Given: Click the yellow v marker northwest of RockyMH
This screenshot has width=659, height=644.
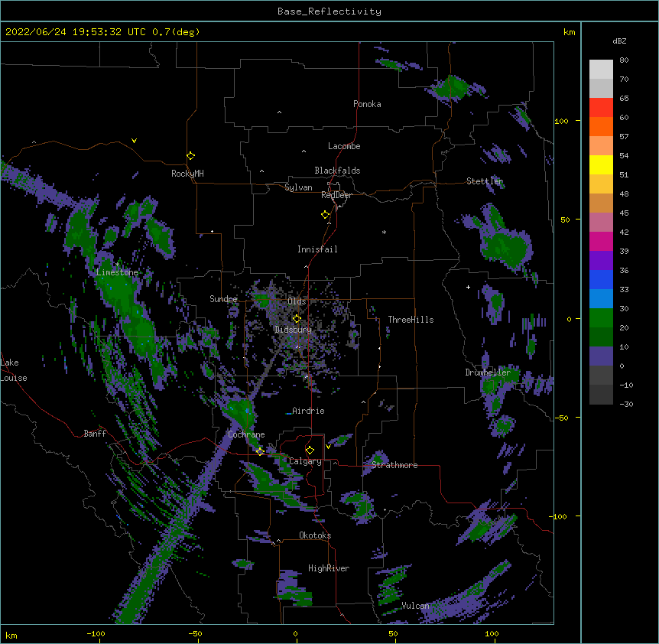Looking at the screenshot, I should click(134, 141).
